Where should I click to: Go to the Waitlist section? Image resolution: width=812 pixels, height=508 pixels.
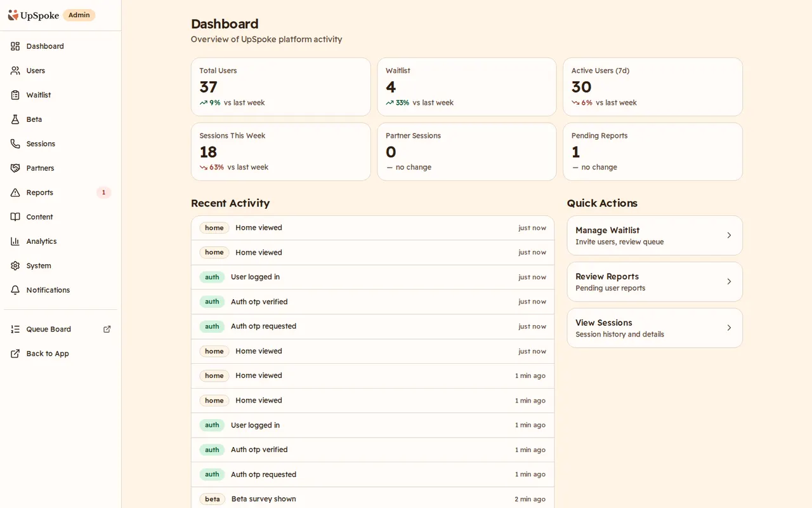coord(60,95)
